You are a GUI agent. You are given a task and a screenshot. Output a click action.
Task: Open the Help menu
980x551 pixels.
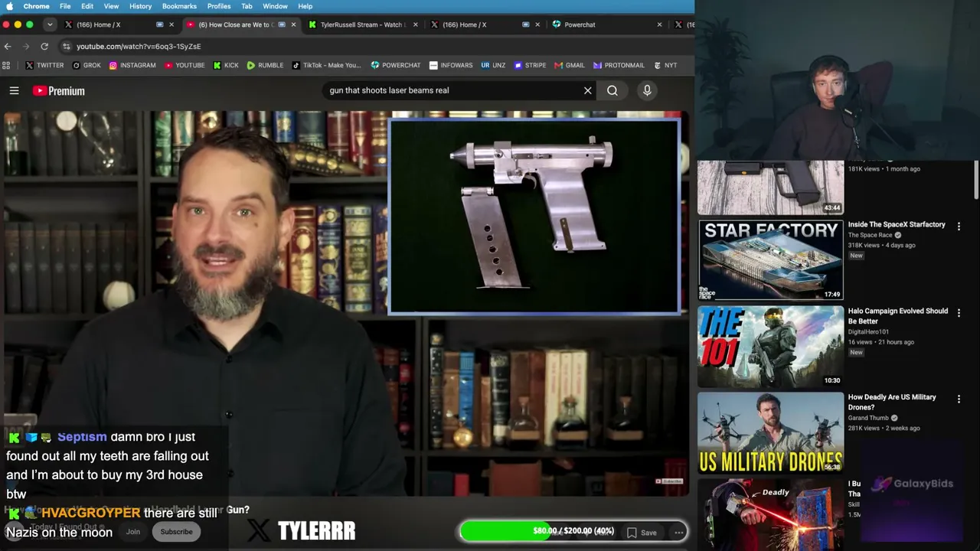(x=305, y=6)
